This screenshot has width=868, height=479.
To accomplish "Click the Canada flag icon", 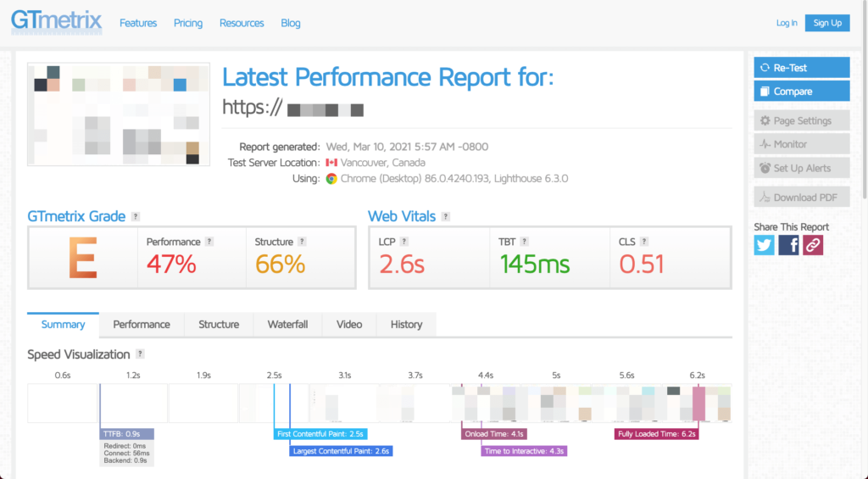I will (x=331, y=163).
